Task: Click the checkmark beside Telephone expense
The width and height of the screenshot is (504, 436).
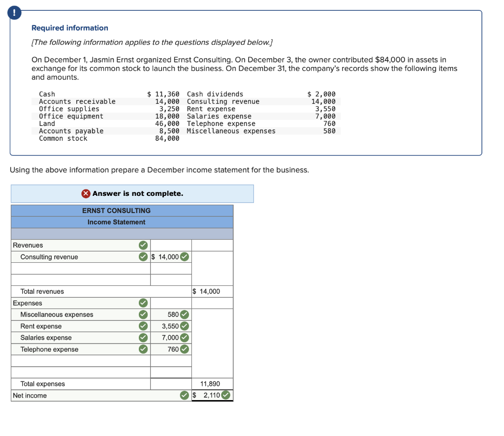Action: point(142,349)
